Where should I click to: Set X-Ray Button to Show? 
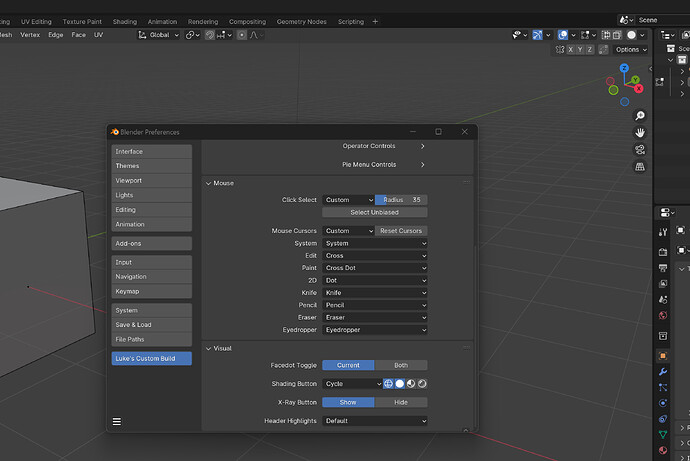pyautogui.click(x=348, y=402)
